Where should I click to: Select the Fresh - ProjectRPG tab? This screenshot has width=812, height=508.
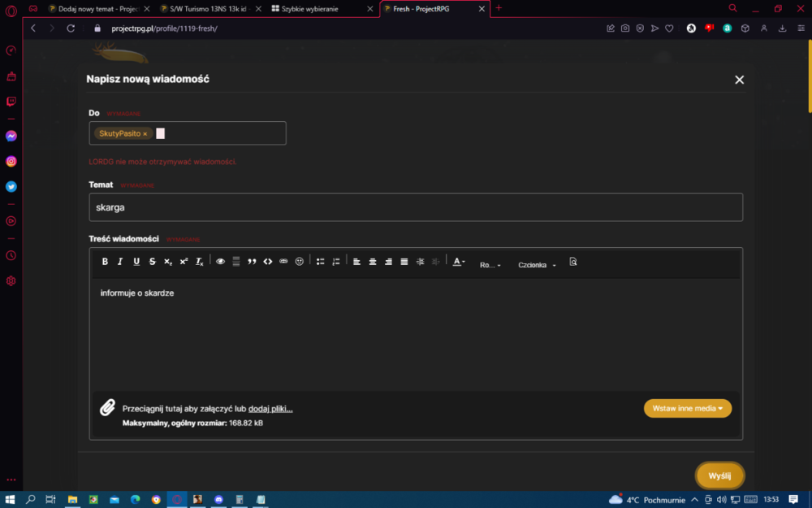pyautogui.click(x=434, y=9)
